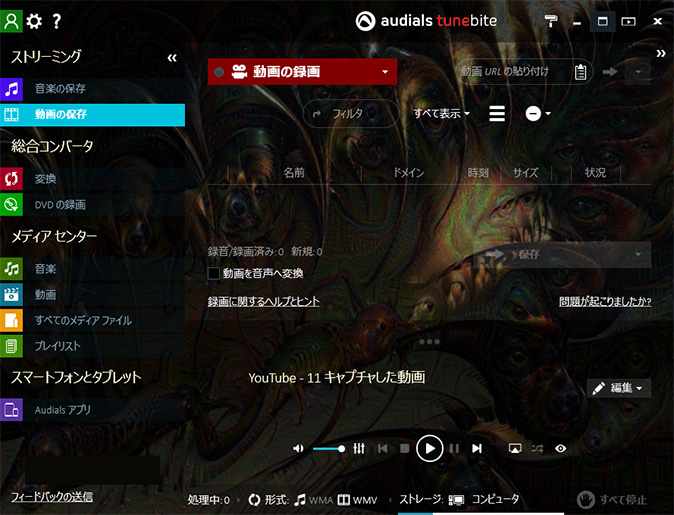Image resolution: width=674 pixels, height=515 pixels.
Task: Open Audials アプリ entry
Action: coord(92,410)
